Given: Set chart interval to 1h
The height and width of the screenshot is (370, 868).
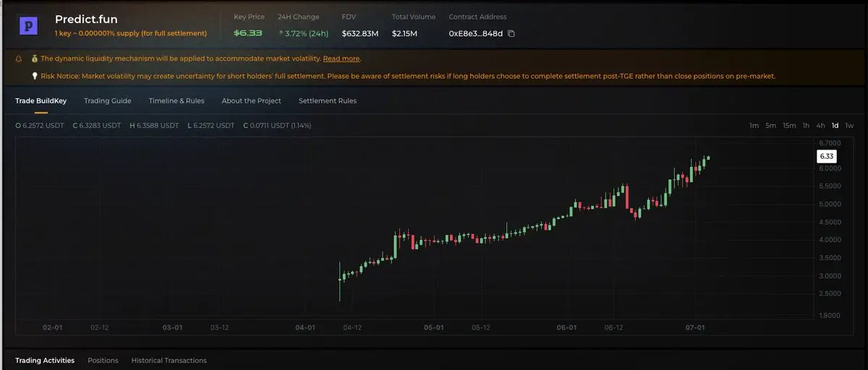Looking at the screenshot, I should coord(806,126).
